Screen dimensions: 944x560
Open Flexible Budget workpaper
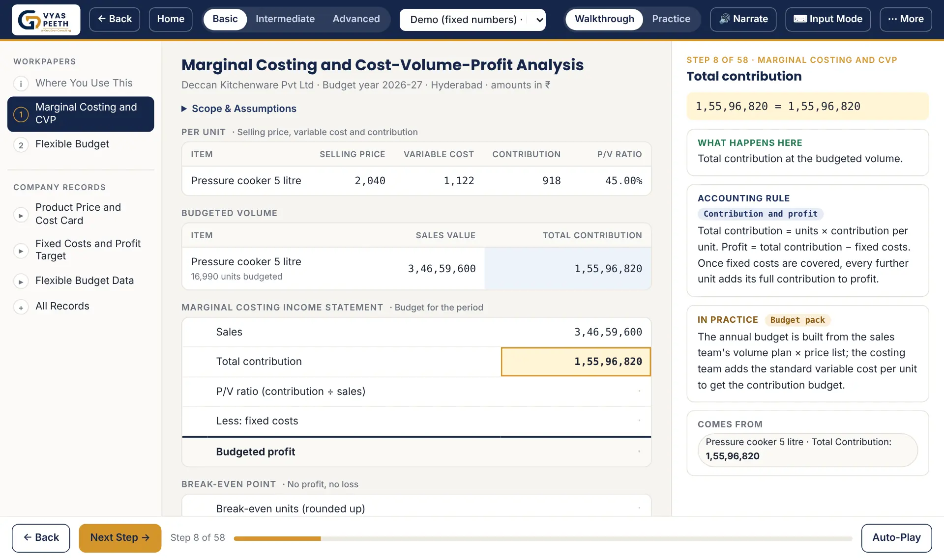81,144
